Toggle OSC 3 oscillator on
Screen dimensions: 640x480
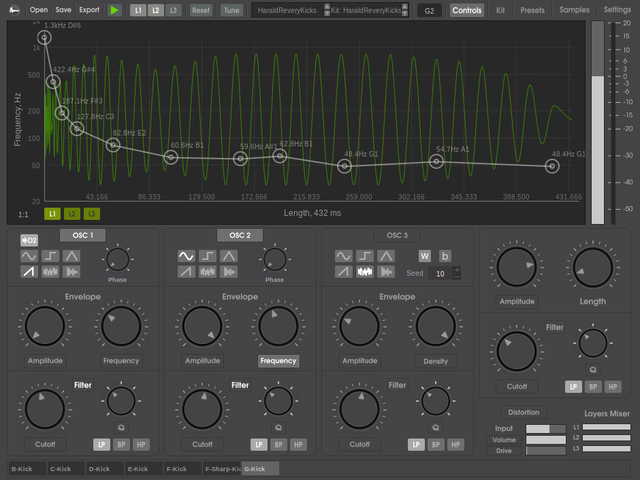tap(397, 235)
